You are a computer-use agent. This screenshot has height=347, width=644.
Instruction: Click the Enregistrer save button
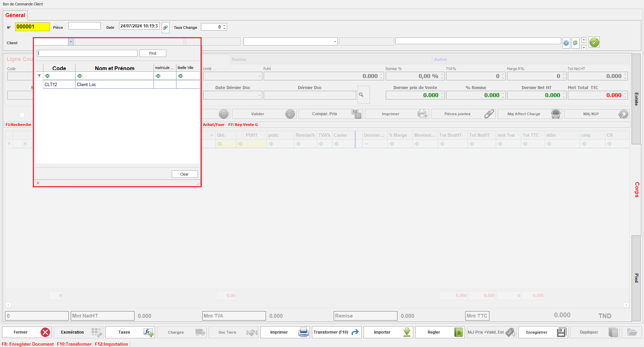click(543, 332)
